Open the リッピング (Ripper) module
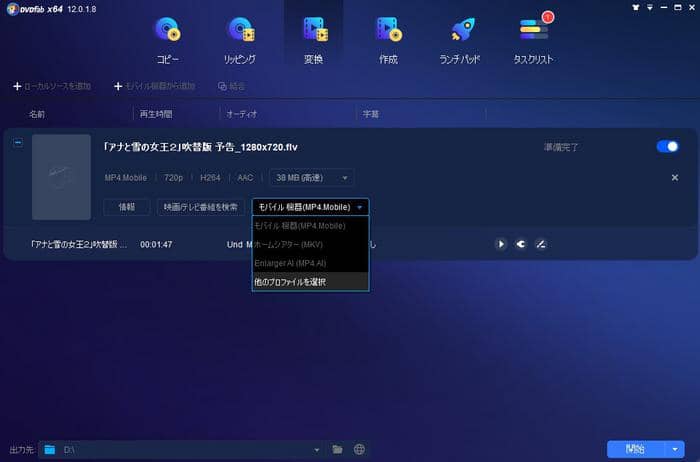700x462 pixels. pyautogui.click(x=240, y=40)
